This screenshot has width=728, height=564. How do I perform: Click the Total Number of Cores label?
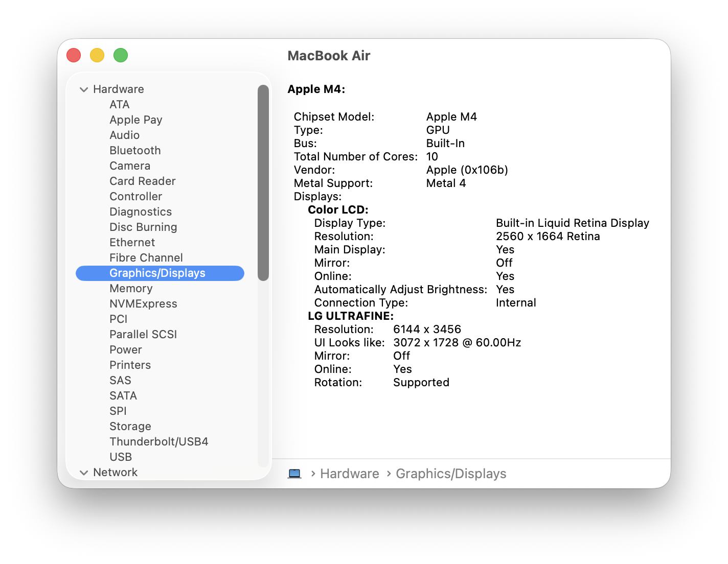(355, 156)
